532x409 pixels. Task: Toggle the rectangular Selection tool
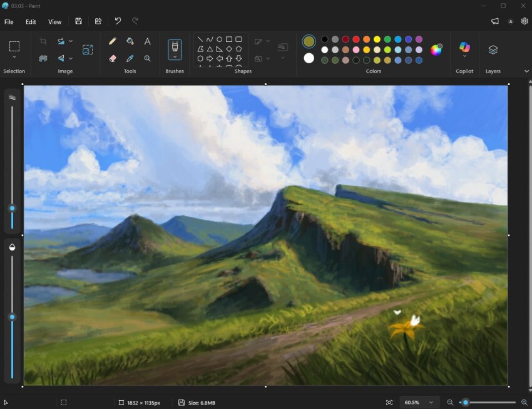14,45
